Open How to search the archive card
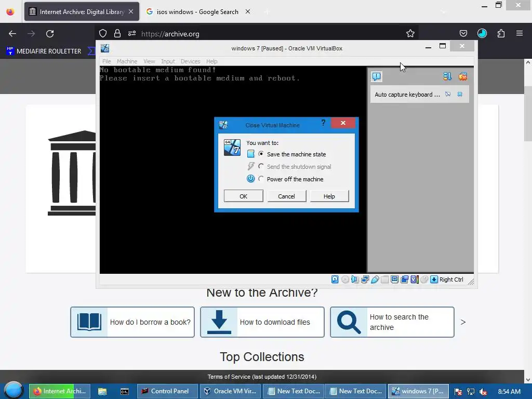Viewport: 532px width, 399px height. click(392, 322)
